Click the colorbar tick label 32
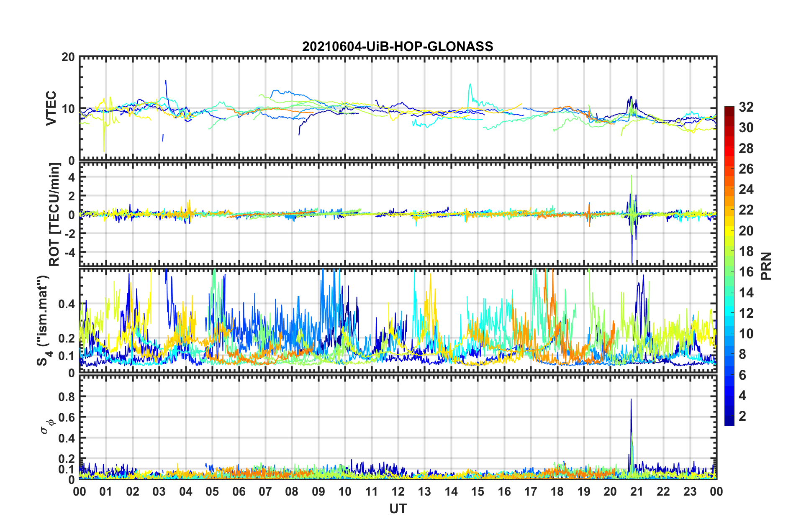The height and width of the screenshot is (532, 796). 746,107
